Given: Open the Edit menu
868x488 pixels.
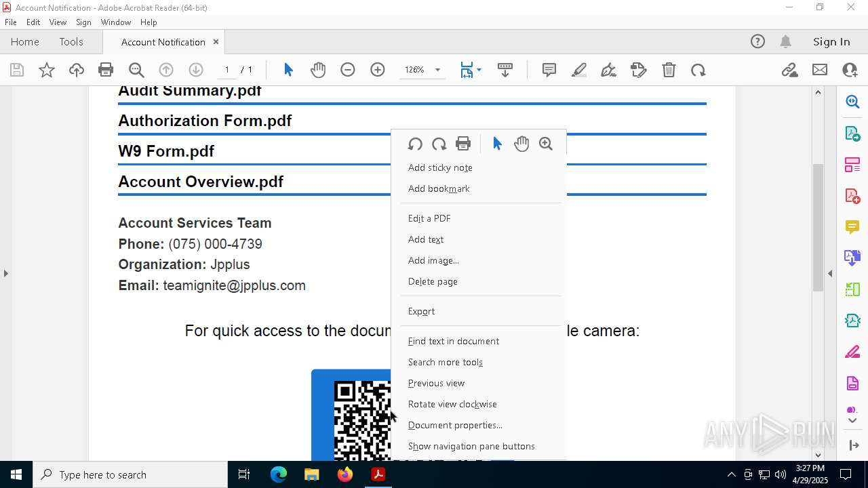Looking at the screenshot, I should pos(33,22).
